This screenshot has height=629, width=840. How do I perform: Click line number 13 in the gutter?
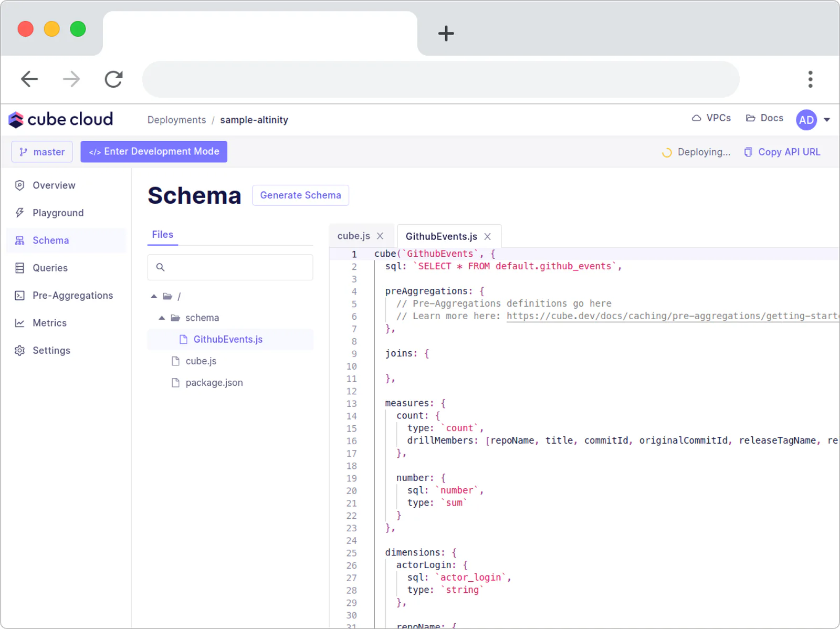(351, 403)
